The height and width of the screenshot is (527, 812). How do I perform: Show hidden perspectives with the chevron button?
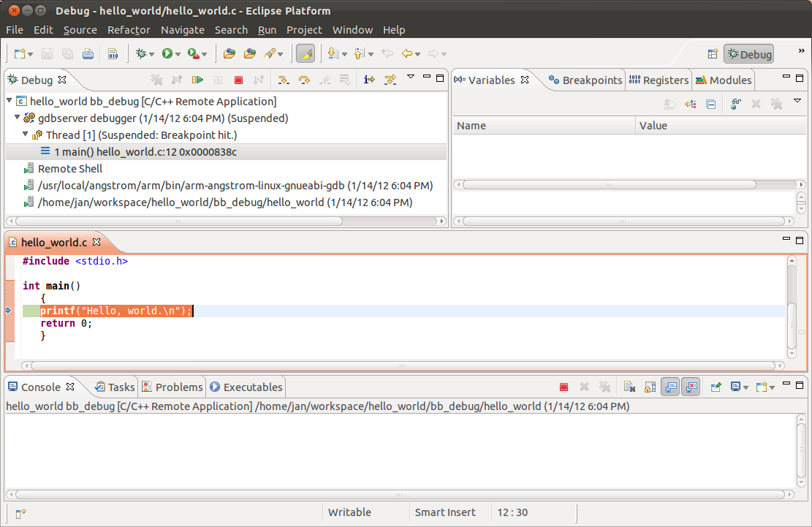click(x=802, y=50)
